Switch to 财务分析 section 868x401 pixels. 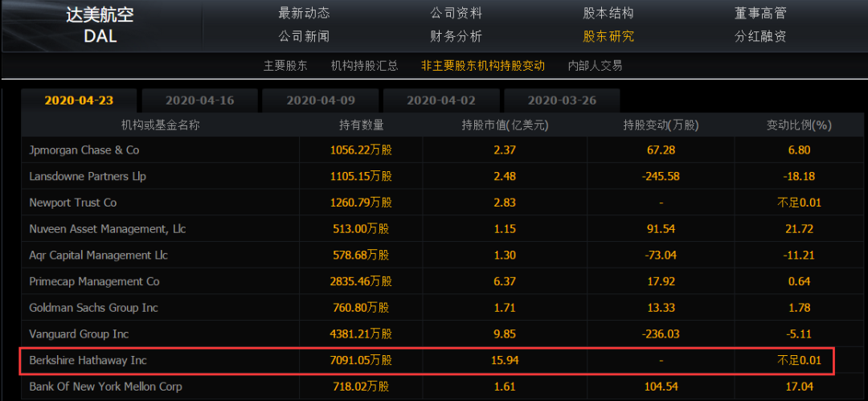pos(457,36)
